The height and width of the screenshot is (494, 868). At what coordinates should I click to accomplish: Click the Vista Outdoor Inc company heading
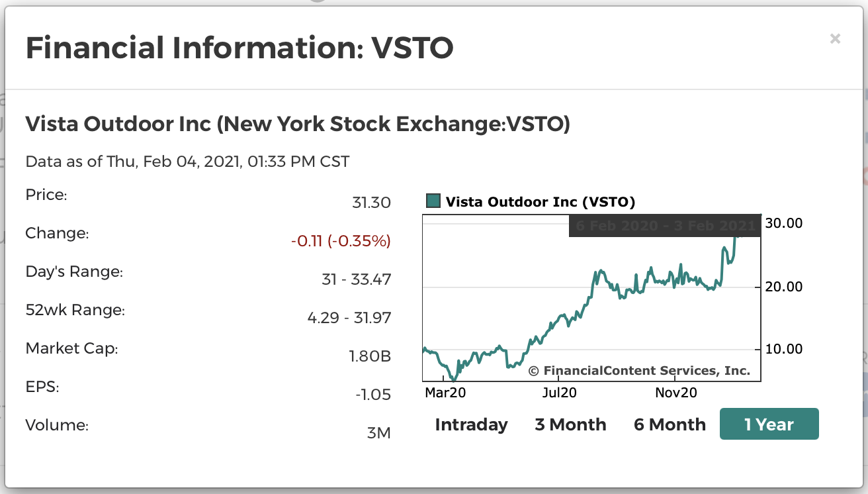[x=297, y=124]
